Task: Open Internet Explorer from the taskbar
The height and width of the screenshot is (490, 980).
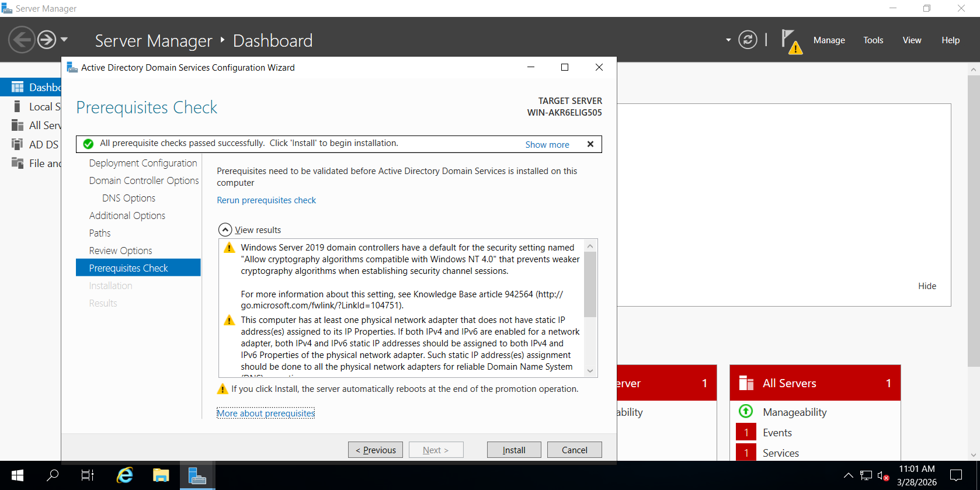Action: [x=124, y=475]
